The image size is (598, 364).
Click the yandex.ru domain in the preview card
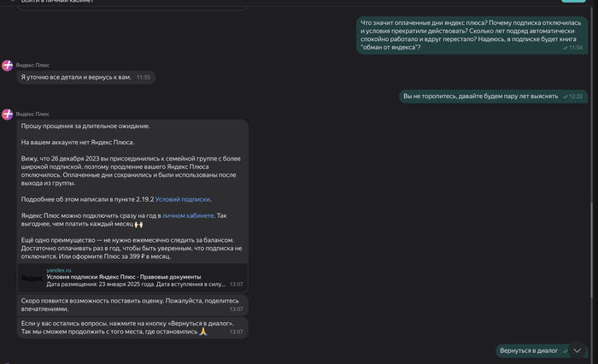tap(59, 270)
